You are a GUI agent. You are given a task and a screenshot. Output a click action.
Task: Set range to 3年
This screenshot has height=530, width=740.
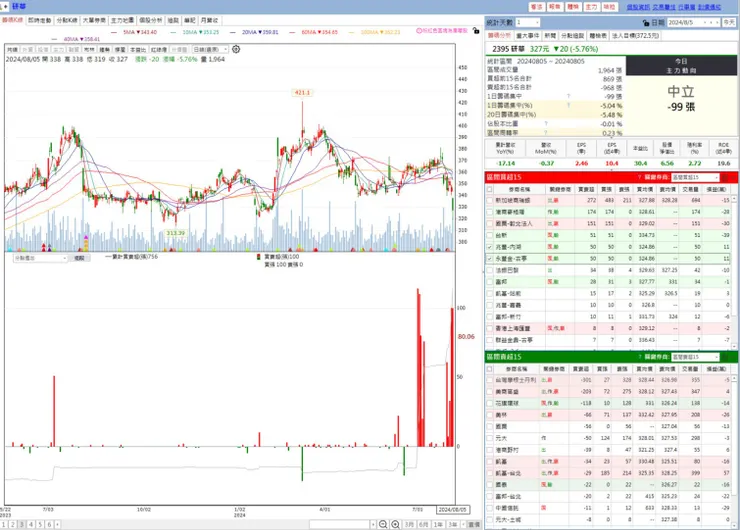[x=453, y=524]
